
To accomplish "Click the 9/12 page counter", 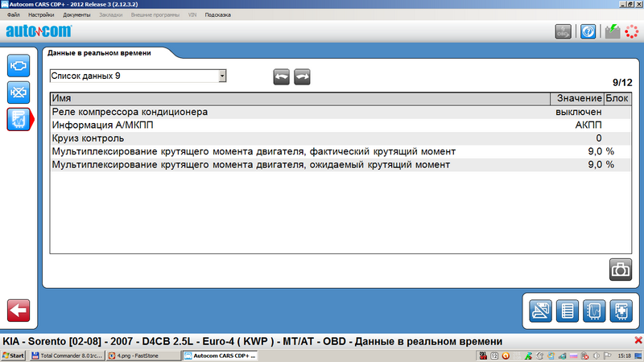I will tap(622, 83).
